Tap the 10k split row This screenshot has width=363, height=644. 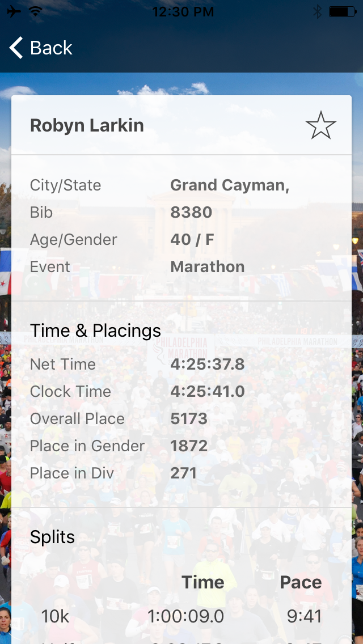tap(181, 616)
